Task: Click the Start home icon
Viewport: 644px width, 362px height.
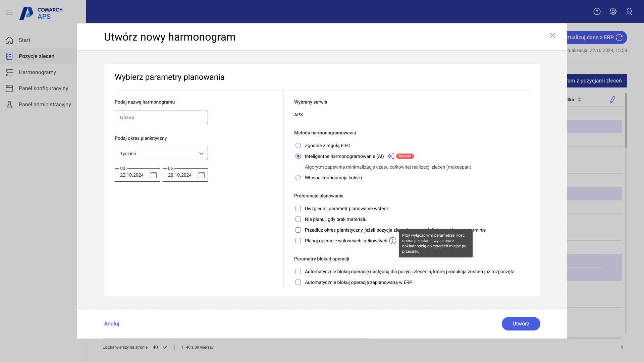Action: [9, 40]
